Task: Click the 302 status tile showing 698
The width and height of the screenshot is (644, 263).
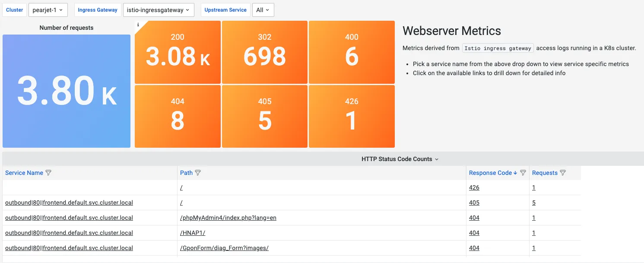Action: 265,52
